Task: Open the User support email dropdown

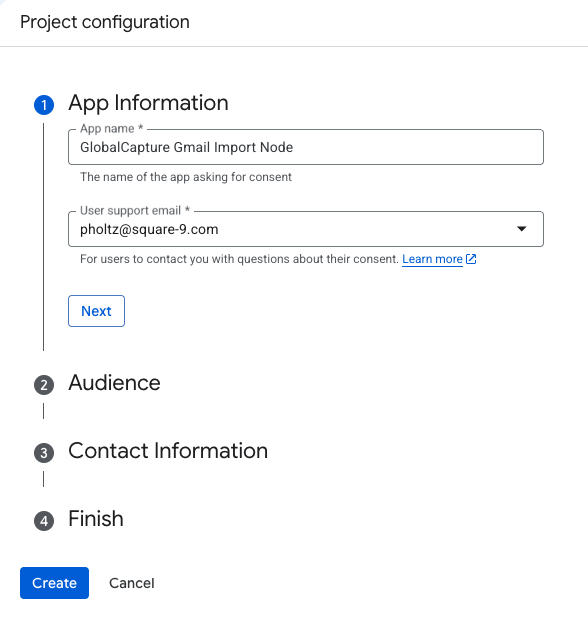Action: click(306, 229)
